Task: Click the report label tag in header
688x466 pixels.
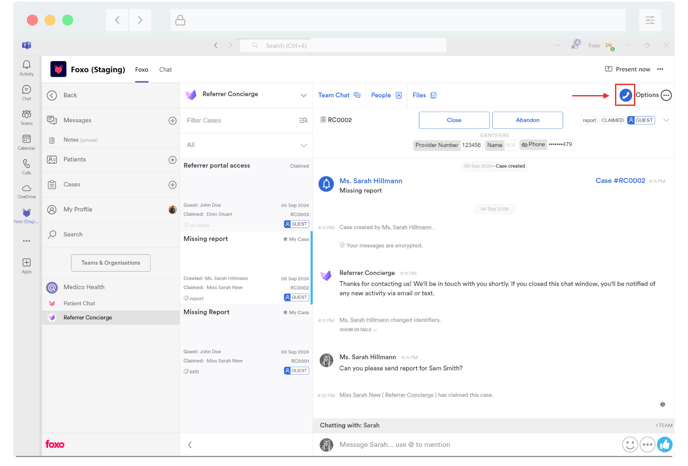Action: click(589, 120)
